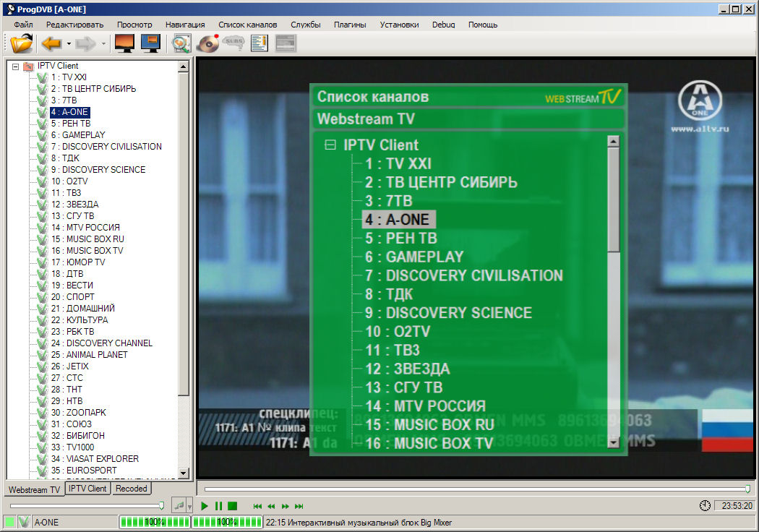Select 12 : ЗВЕЗДА in on-screen list
759x532 pixels.
(x=408, y=369)
